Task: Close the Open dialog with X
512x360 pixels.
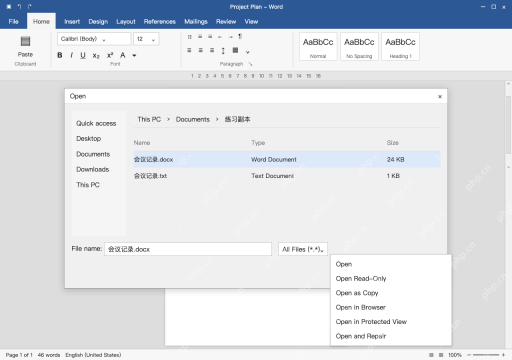Action: (x=440, y=97)
